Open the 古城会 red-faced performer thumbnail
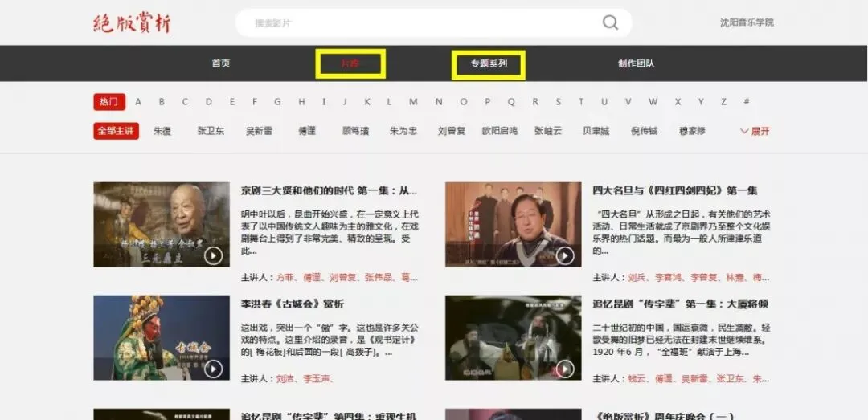 click(x=162, y=337)
